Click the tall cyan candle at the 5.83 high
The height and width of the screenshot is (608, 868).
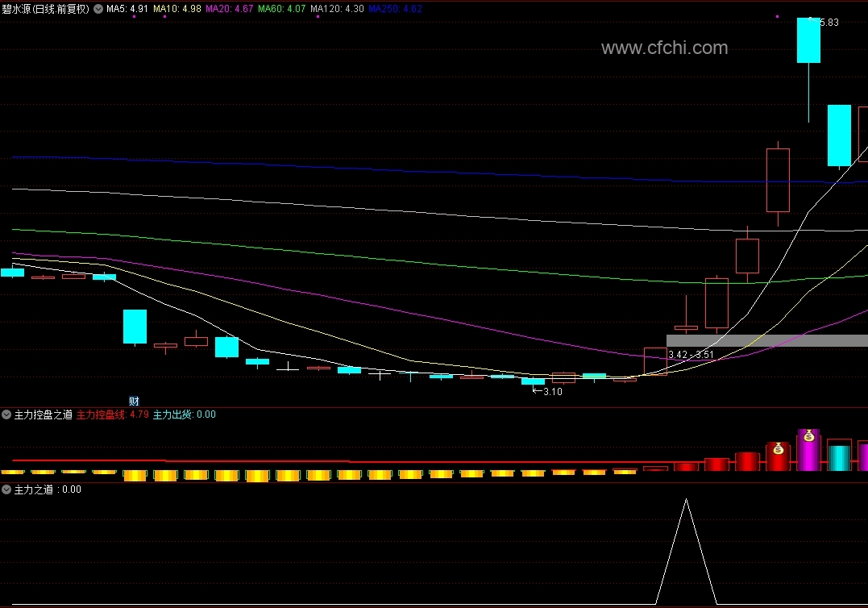pyautogui.click(x=809, y=40)
